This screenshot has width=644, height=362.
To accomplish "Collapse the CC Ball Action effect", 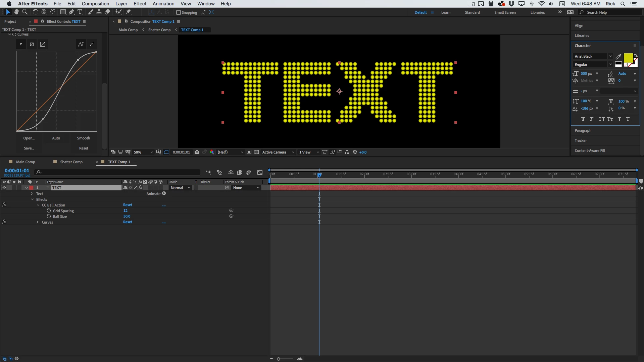I will click(x=38, y=205).
